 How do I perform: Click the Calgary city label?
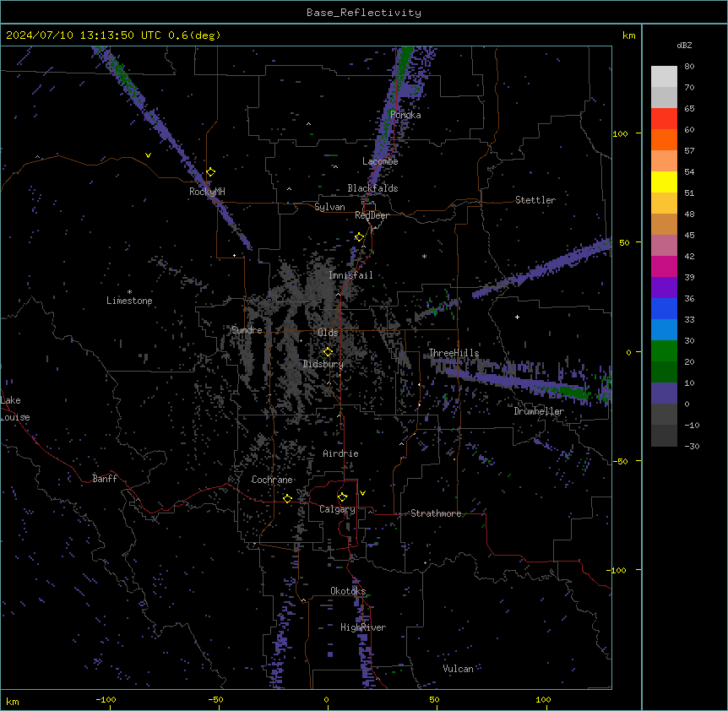point(337,509)
